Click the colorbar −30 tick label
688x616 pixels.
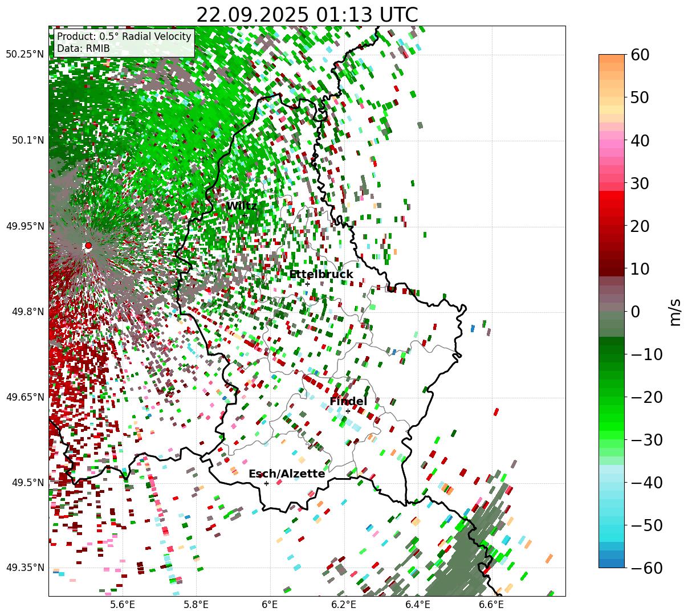click(646, 439)
